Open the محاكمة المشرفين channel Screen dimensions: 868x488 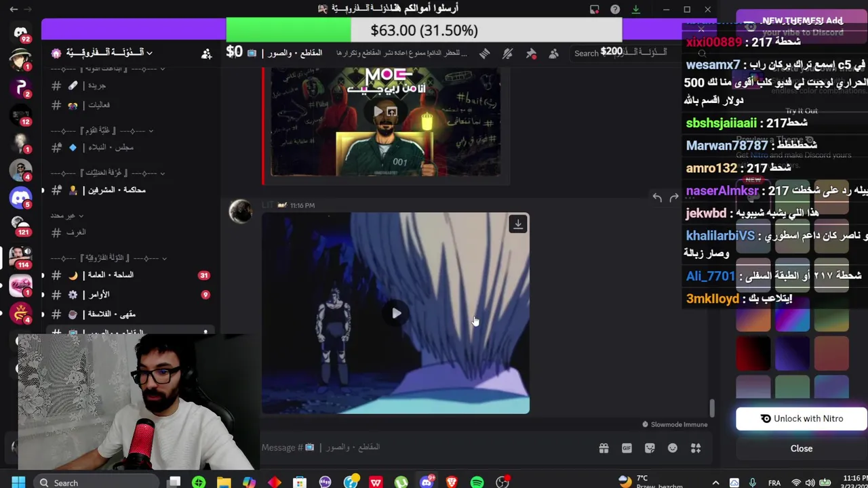pyautogui.click(x=130, y=190)
